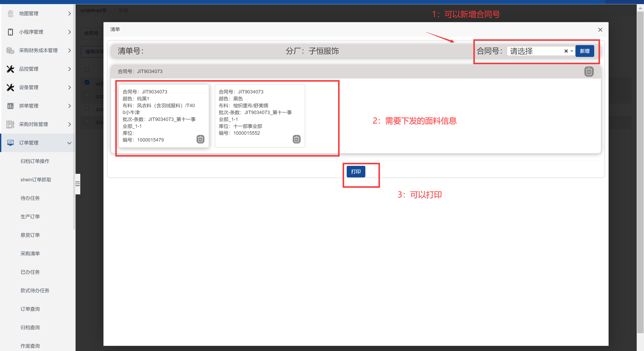
Task: Uncheck the checked row checkbox in the table
Action: pyautogui.click(x=87, y=82)
